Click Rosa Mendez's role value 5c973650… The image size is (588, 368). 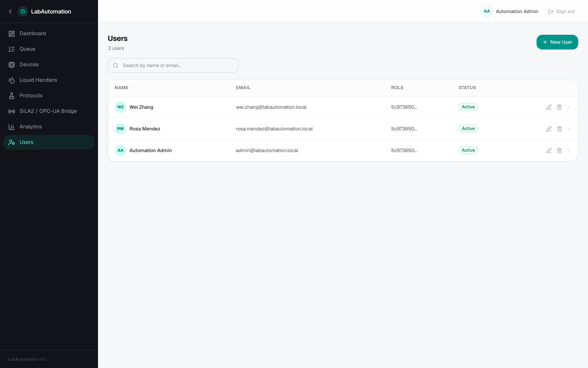tap(404, 129)
